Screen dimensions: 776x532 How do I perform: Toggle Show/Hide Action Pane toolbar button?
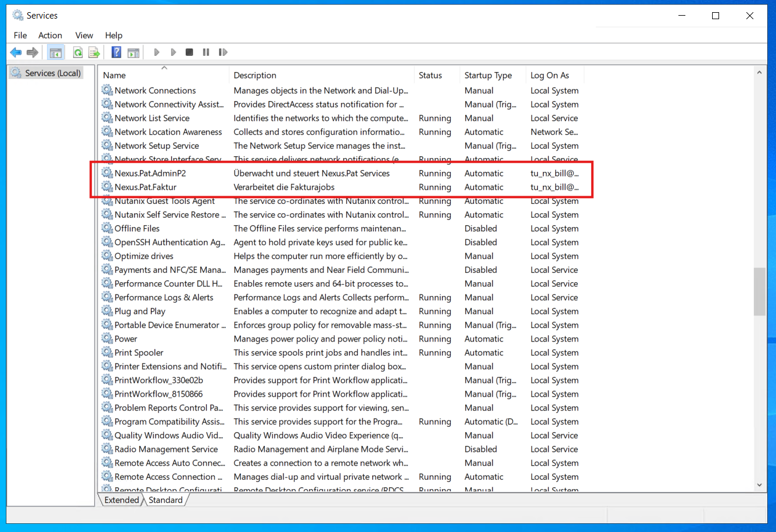click(134, 52)
